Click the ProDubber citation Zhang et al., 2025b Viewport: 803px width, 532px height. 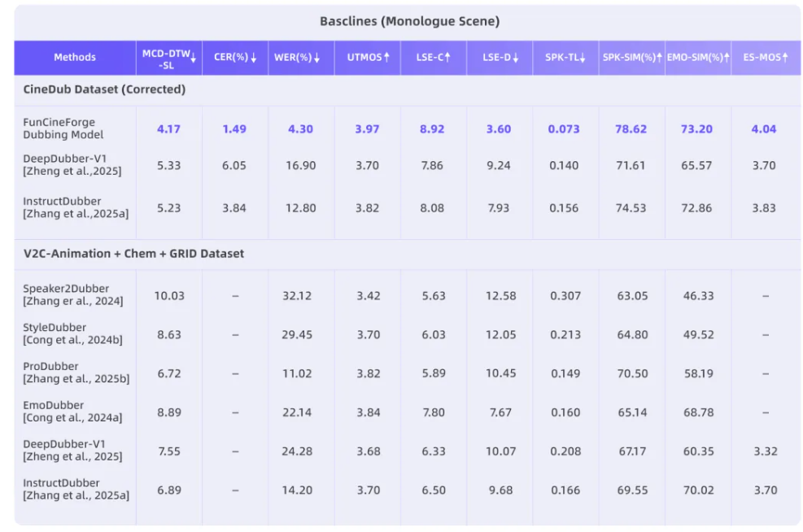pos(76,378)
